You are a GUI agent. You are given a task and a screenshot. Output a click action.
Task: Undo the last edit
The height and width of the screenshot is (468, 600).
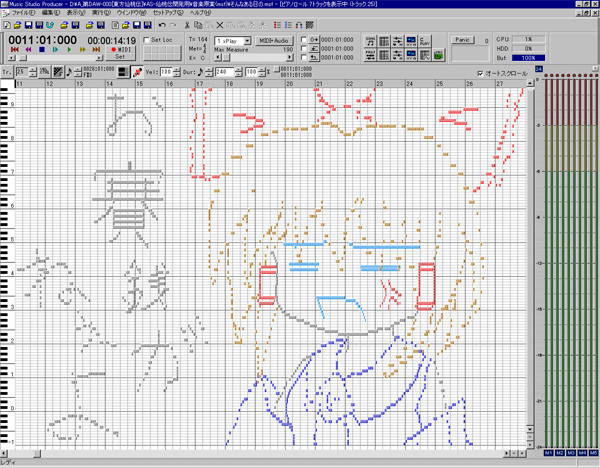[162, 25]
